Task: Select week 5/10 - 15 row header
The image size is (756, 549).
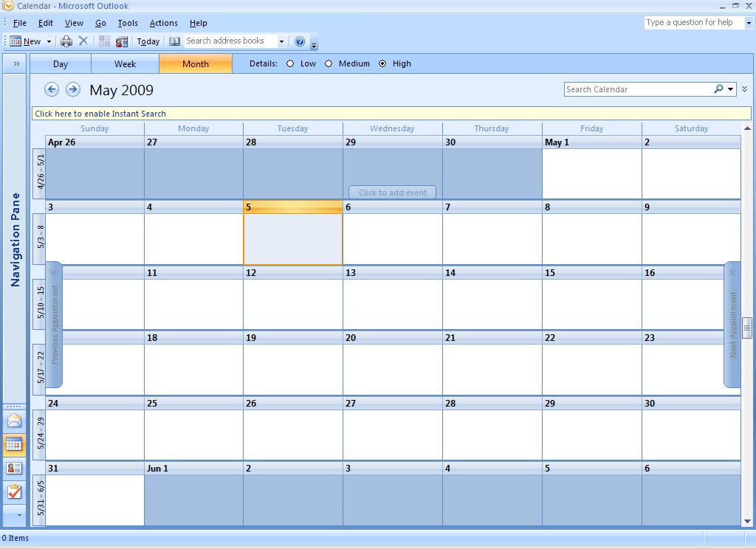Action: [x=40, y=304]
